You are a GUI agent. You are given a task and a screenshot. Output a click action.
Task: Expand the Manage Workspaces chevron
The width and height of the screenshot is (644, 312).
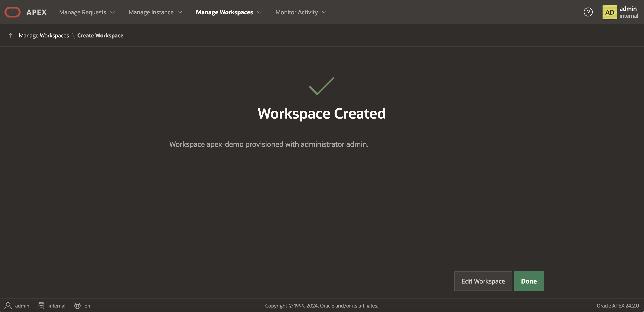259,12
